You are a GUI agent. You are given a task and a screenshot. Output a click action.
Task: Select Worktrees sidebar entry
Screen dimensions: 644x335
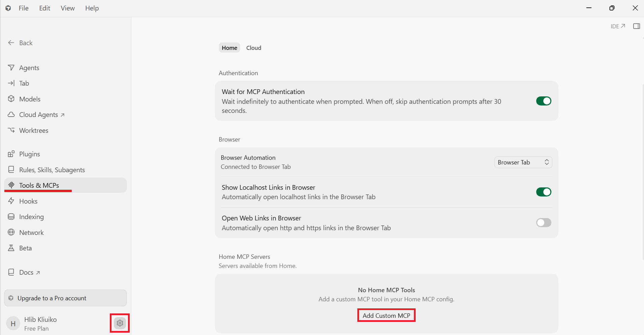(66, 130)
